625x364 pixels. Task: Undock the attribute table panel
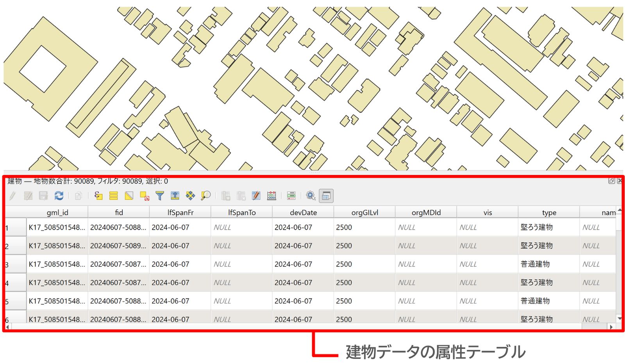point(612,181)
